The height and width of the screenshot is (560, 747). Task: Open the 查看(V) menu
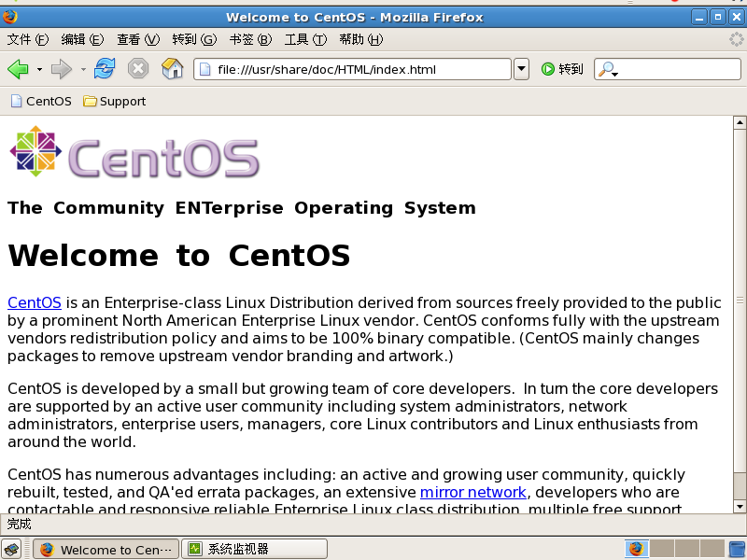pos(138,39)
